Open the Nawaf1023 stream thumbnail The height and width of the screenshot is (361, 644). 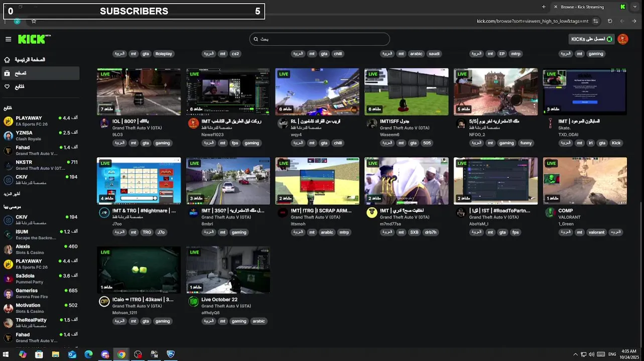click(x=228, y=92)
